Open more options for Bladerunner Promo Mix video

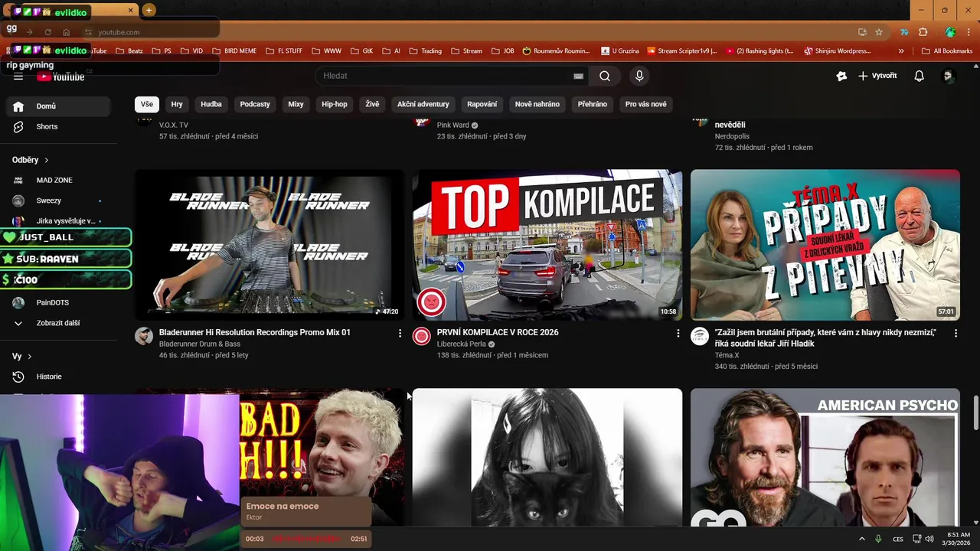pyautogui.click(x=400, y=333)
